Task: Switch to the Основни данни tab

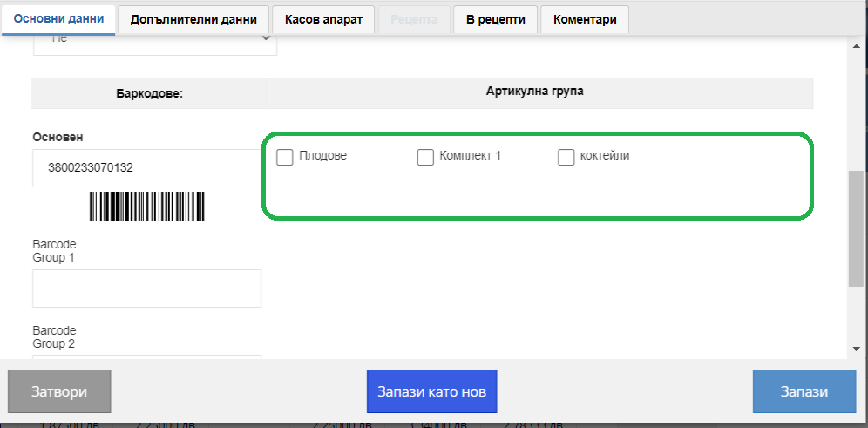Action: tap(58, 19)
